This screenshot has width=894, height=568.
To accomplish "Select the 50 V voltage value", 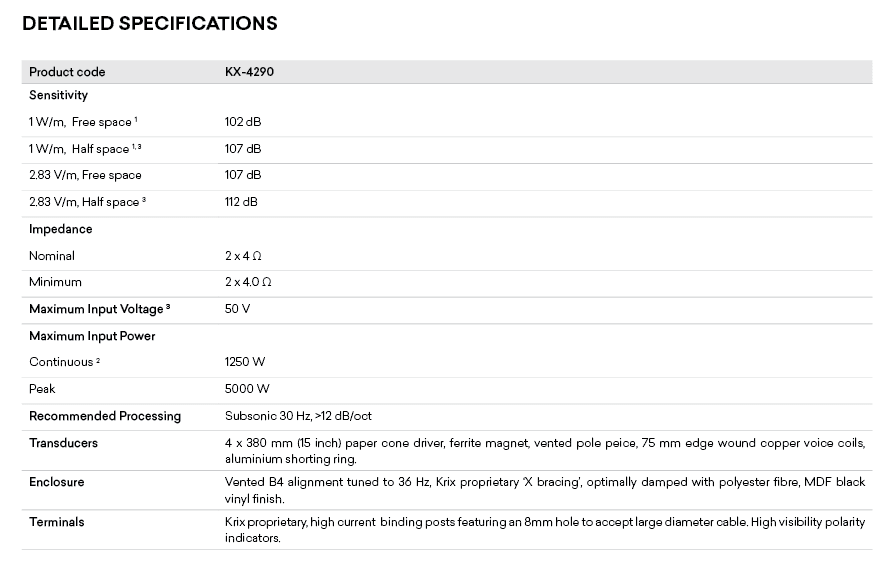I will click(237, 309).
